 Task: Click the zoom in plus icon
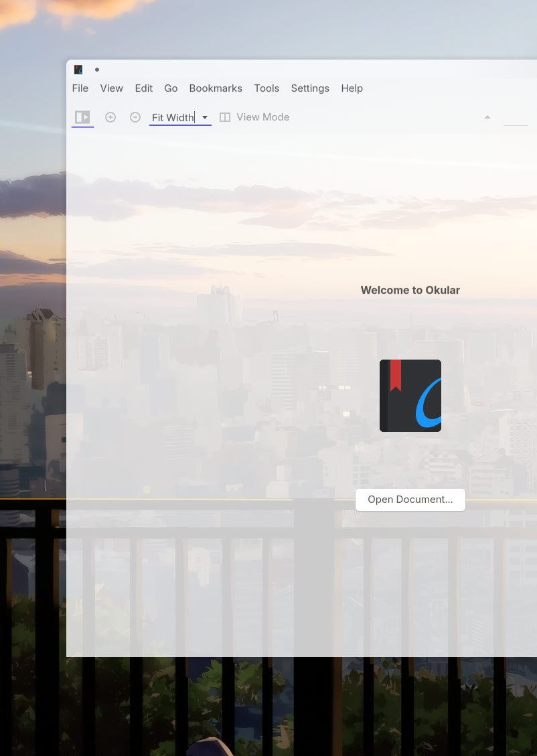[110, 117]
